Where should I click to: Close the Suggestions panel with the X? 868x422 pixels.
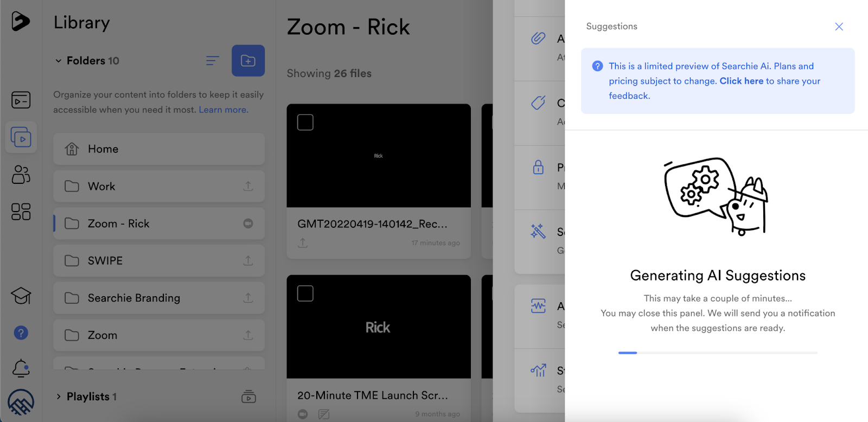point(839,27)
